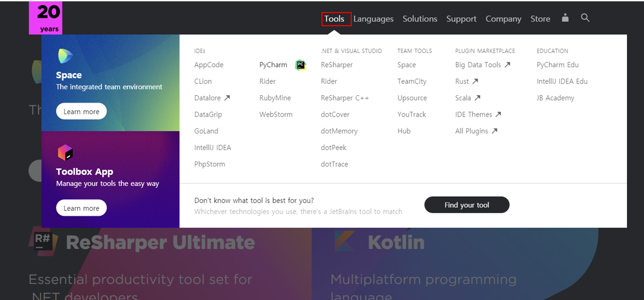Open the YouTrack link

pos(412,115)
